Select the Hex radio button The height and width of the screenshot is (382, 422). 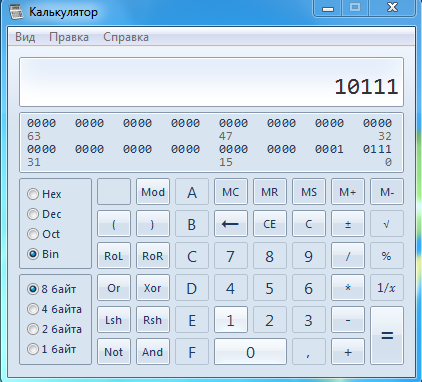pyautogui.click(x=44, y=194)
